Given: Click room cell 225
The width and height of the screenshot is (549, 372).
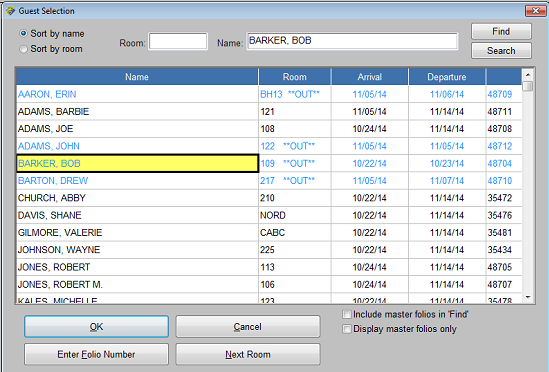Looking at the screenshot, I should point(294,250).
